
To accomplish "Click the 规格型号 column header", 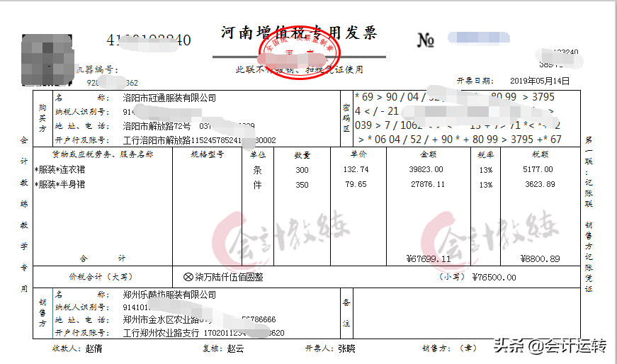I will click(x=208, y=154).
